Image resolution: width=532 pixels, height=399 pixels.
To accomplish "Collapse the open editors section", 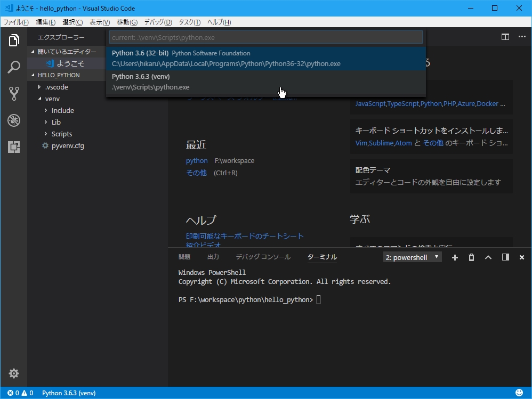I will 33,52.
